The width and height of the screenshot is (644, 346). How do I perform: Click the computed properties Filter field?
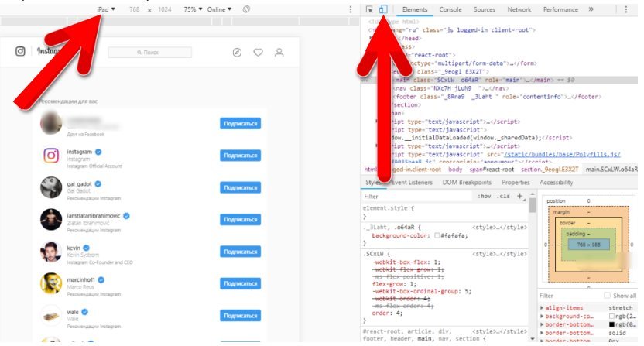point(569,296)
